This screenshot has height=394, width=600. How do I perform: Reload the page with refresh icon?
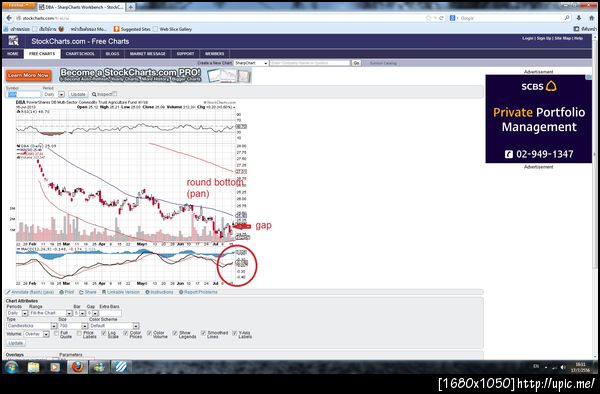[441, 18]
